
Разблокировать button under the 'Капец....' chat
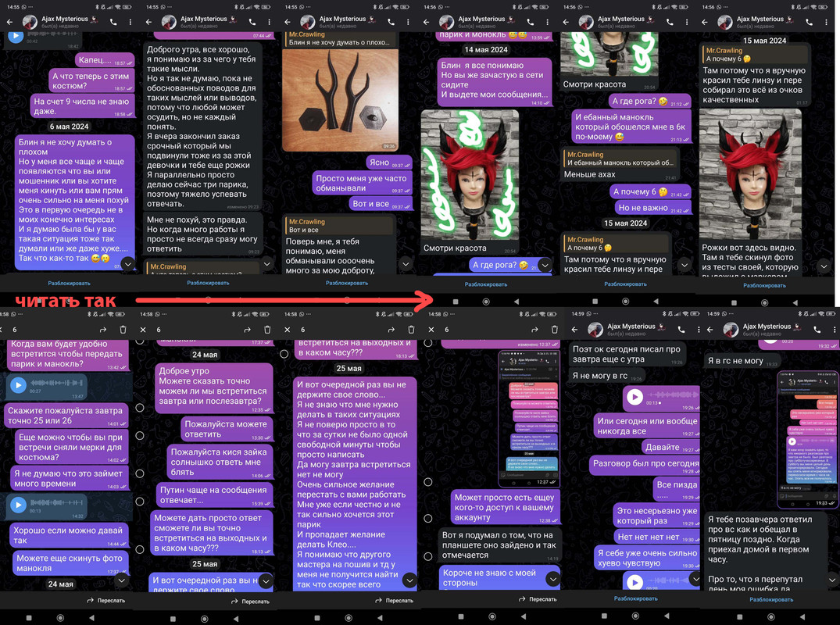69,284
